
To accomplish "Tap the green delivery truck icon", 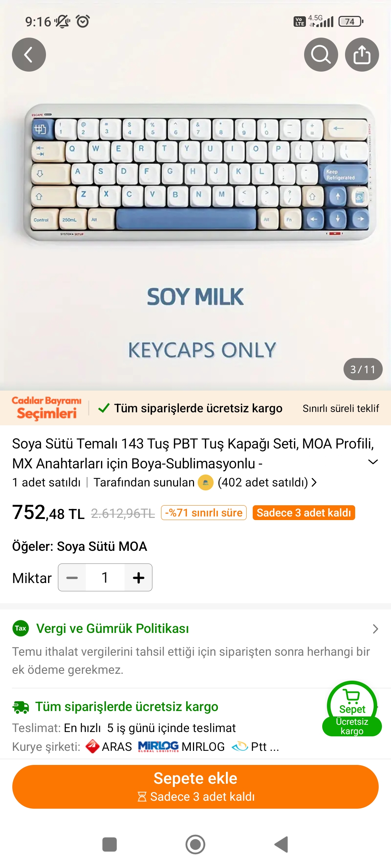I will pyautogui.click(x=21, y=707).
